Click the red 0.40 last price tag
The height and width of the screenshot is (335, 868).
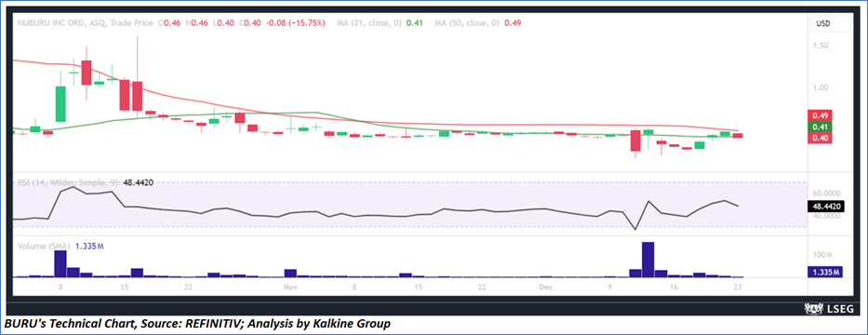pyautogui.click(x=821, y=139)
